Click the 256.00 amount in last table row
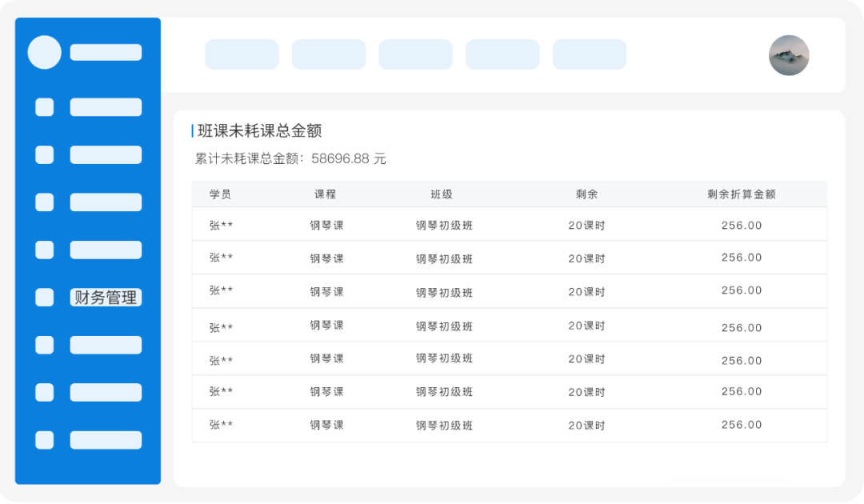Image resolution: width=864 pixels, height=504 pixels. (x=742, y=425)
